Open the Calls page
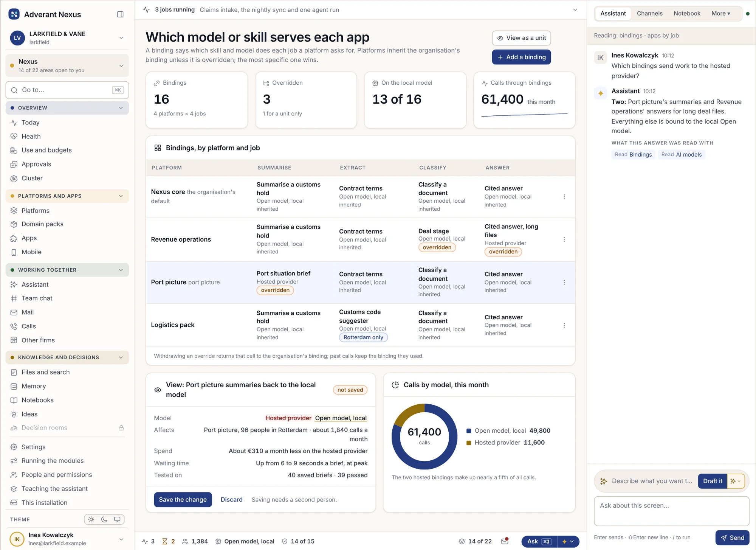Image resolution: width=756 pixels, height=550 pixels. pos(28,326)
